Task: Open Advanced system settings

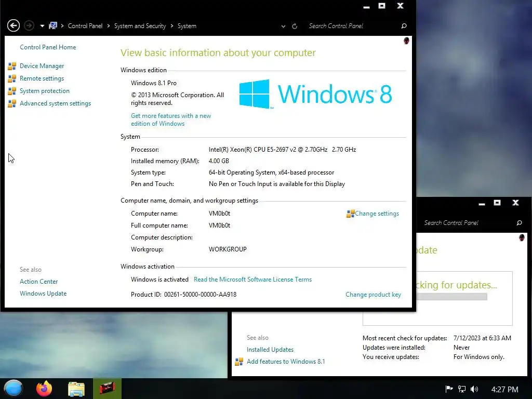Action: click(x=55, y=103)
